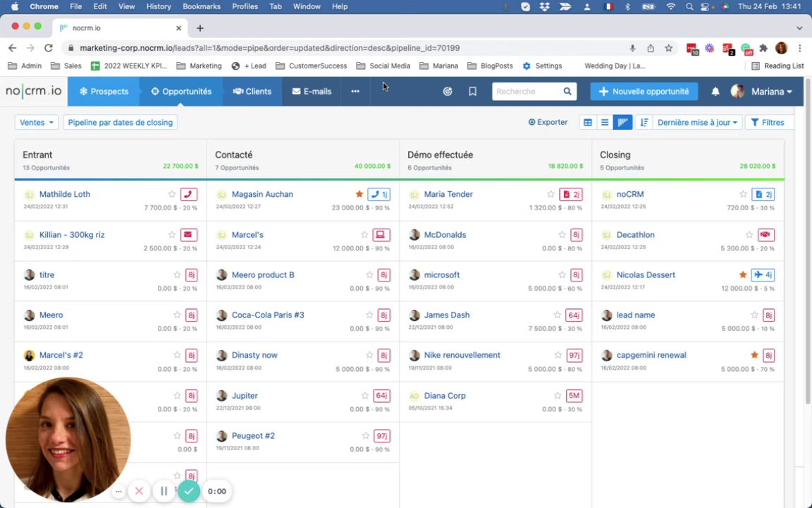This screenshot has height=508, width=812.
Task: Open the Clients tab
Action: click(x=252, y=91)
